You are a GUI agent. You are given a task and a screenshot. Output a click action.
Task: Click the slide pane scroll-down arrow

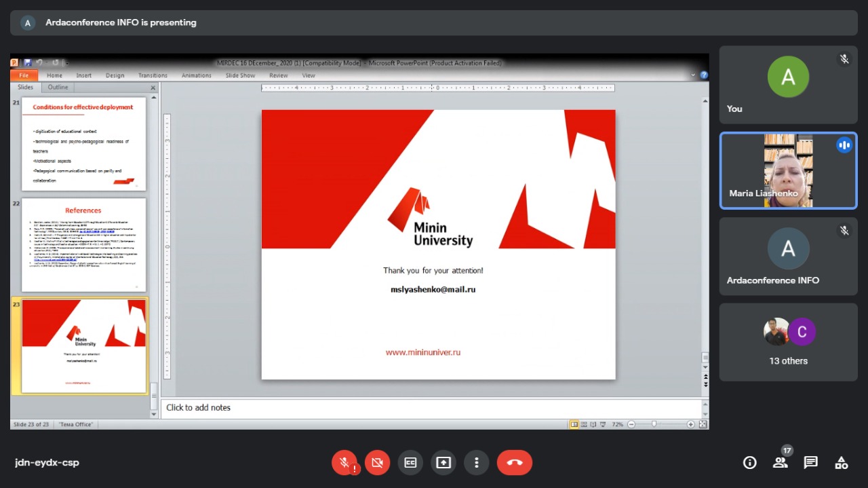point(154,413)
